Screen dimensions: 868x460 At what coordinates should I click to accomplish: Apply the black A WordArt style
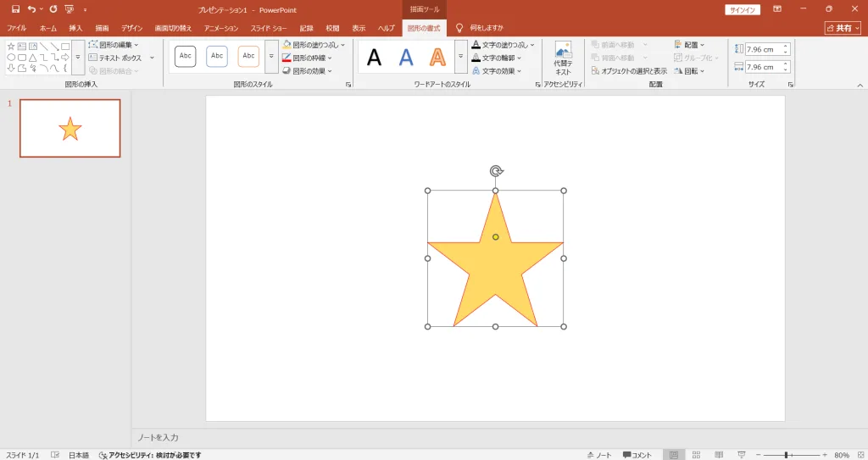(x=374, y=57)
